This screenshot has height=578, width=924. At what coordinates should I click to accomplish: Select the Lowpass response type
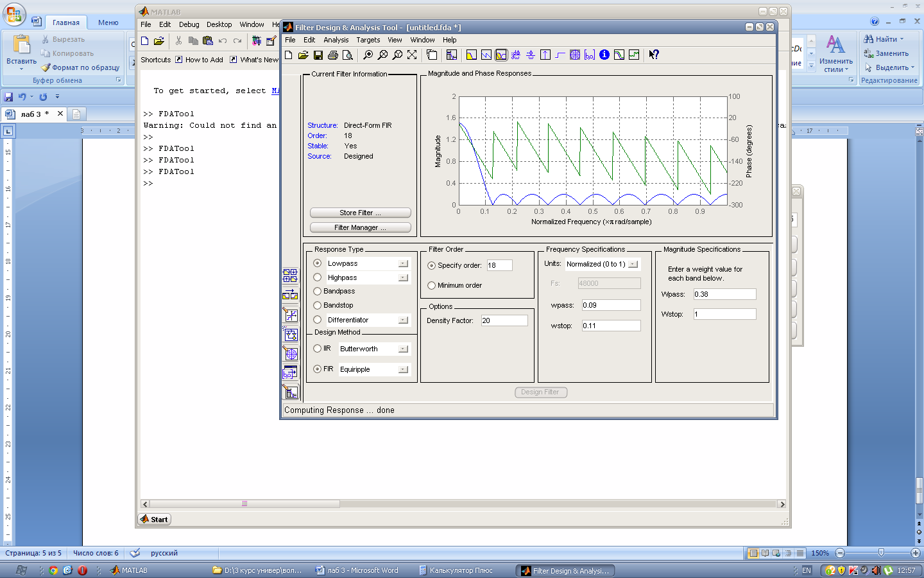(x=318, y=263)
